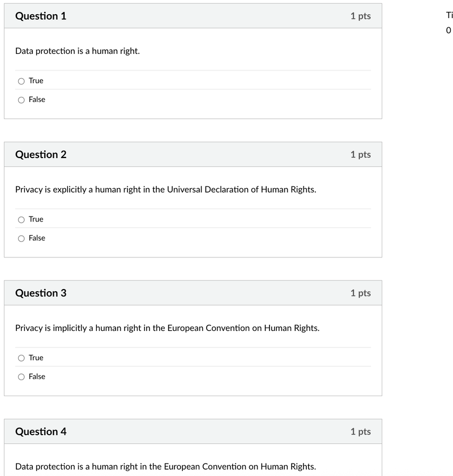Viewport: 453px width, 476px height.
Task: Click the Question 3 heading
Action: coord(41,293)
